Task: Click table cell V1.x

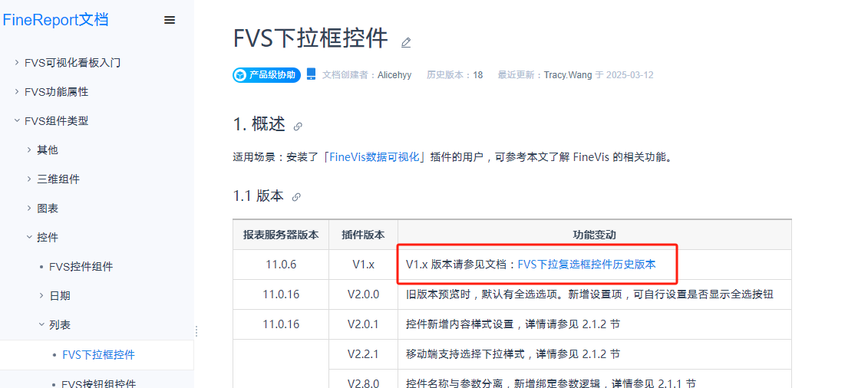Action: click(363, 265)
